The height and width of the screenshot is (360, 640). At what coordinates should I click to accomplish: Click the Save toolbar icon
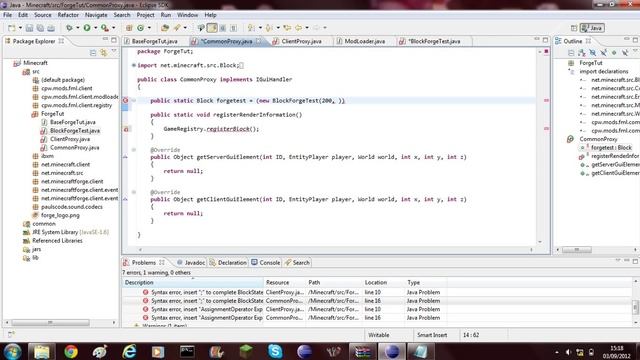click(x=29, y=28)
